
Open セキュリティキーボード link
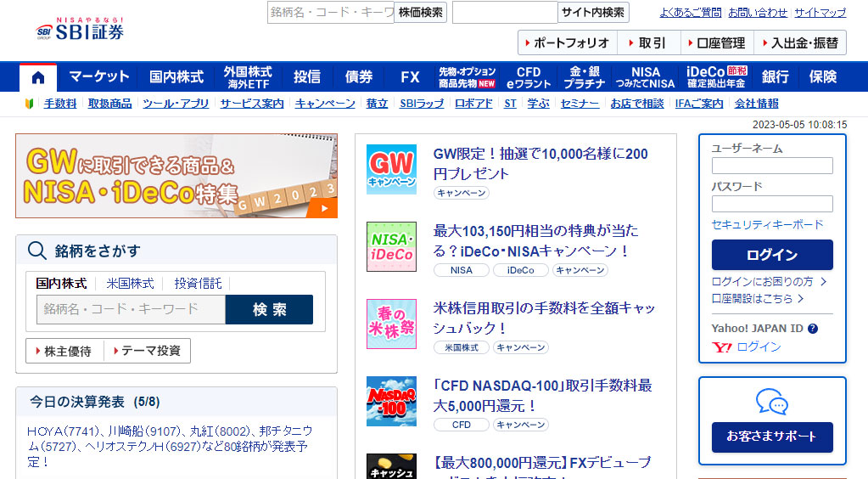pos(768,224)
